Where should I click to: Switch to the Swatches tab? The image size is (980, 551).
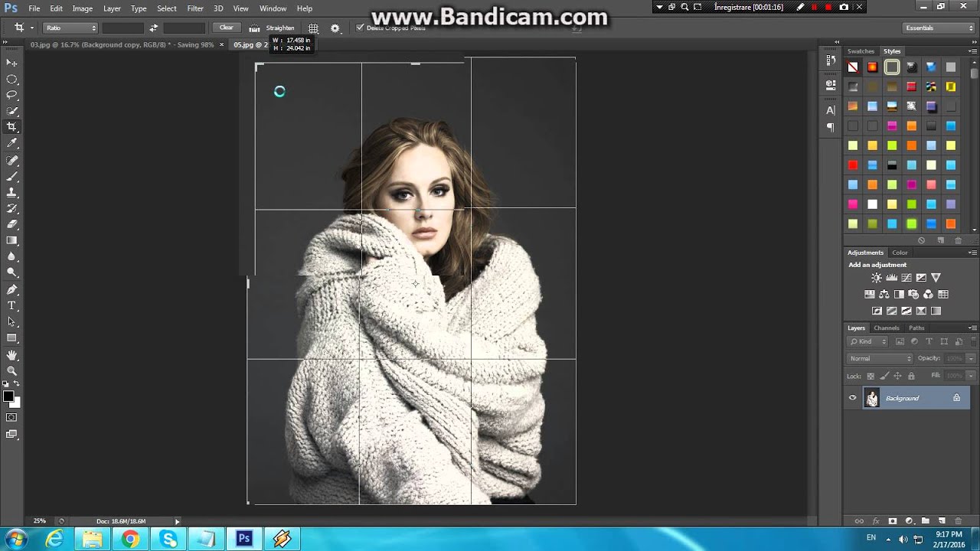(x=861, y=51)
